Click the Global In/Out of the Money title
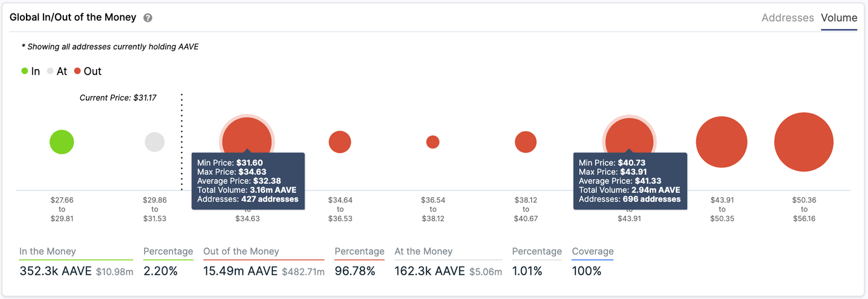Screen dimensions: 868x299 click(73, 18)
